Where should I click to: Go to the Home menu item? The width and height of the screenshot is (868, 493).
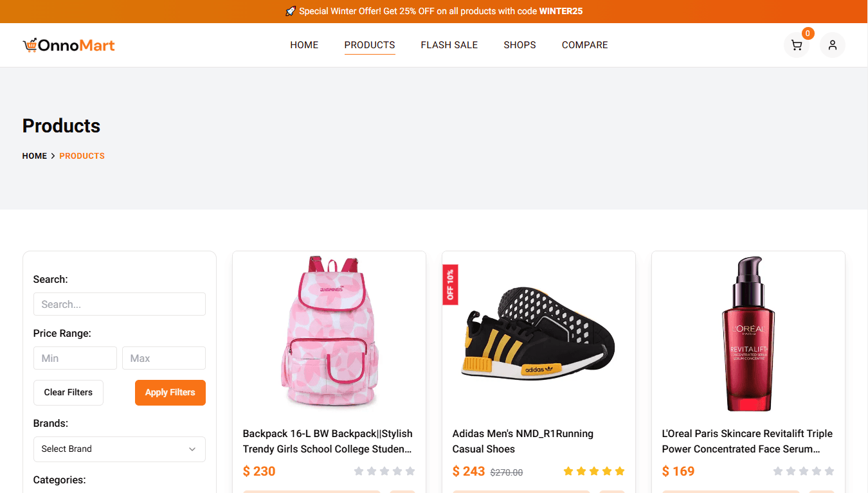(304, 45)
